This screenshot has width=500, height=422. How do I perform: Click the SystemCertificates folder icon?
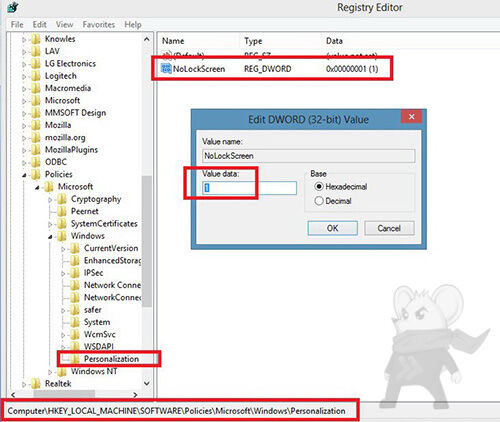coord(62,224)
